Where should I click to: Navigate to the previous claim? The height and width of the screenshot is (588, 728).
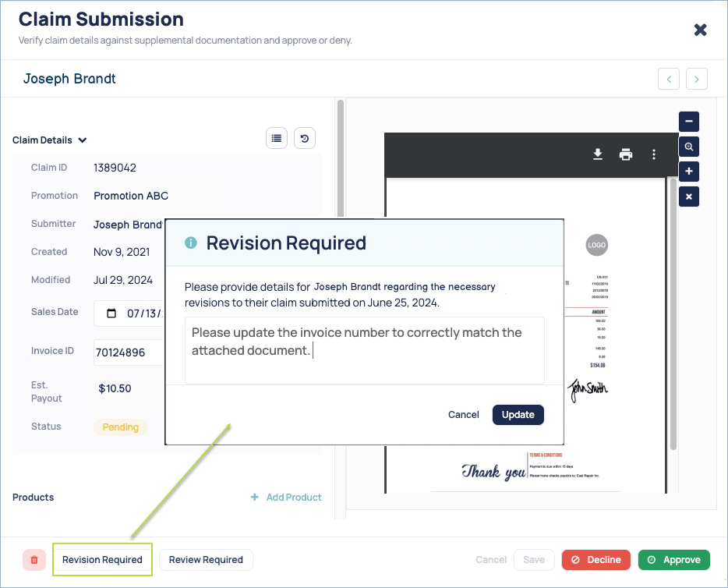(x=668, y=79)
